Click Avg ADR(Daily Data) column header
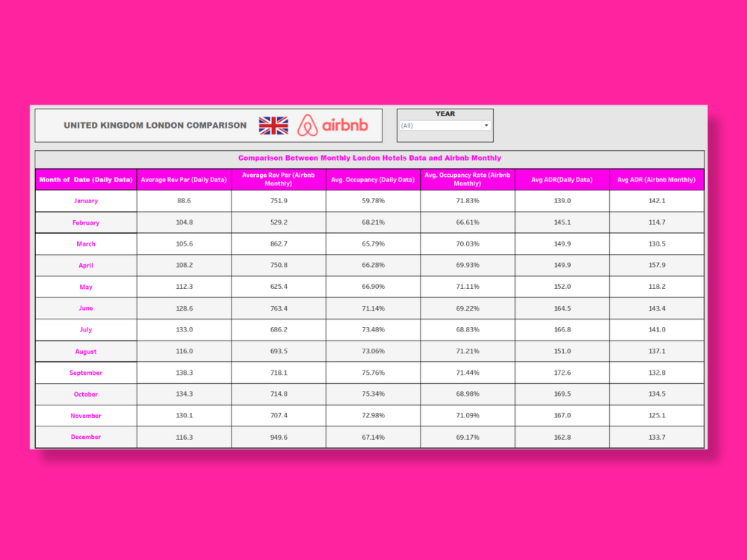 (562, 179)
